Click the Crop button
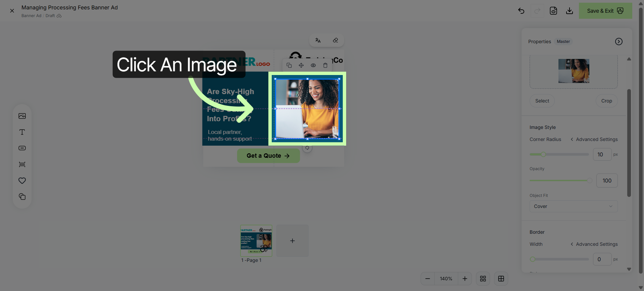Screen dimensions: 644x291 pos(606,101)
